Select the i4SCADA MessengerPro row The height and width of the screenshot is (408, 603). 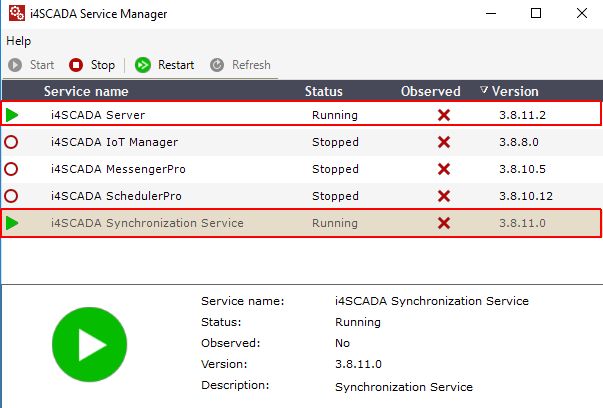pyautogui.click(x=302, y=169)
